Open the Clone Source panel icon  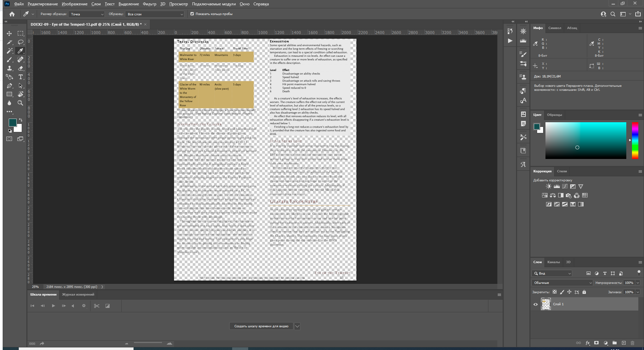pos(523,77)
